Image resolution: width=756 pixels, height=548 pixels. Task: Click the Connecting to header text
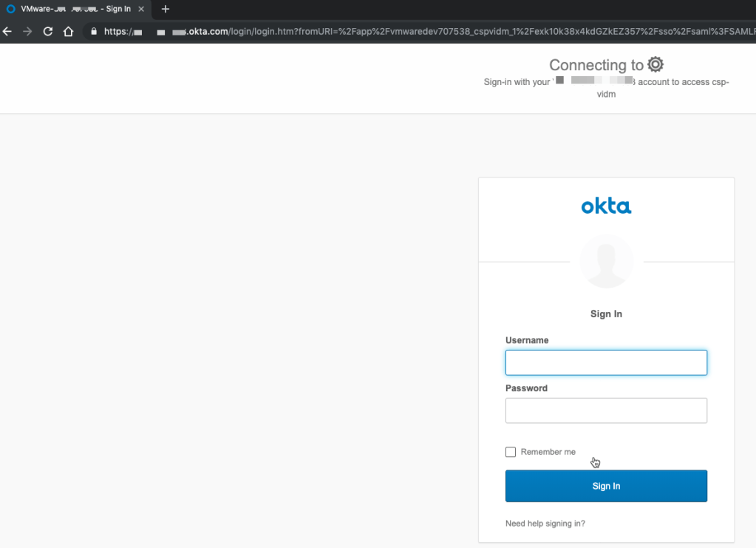pyautogui.click(x=596, y=64)
